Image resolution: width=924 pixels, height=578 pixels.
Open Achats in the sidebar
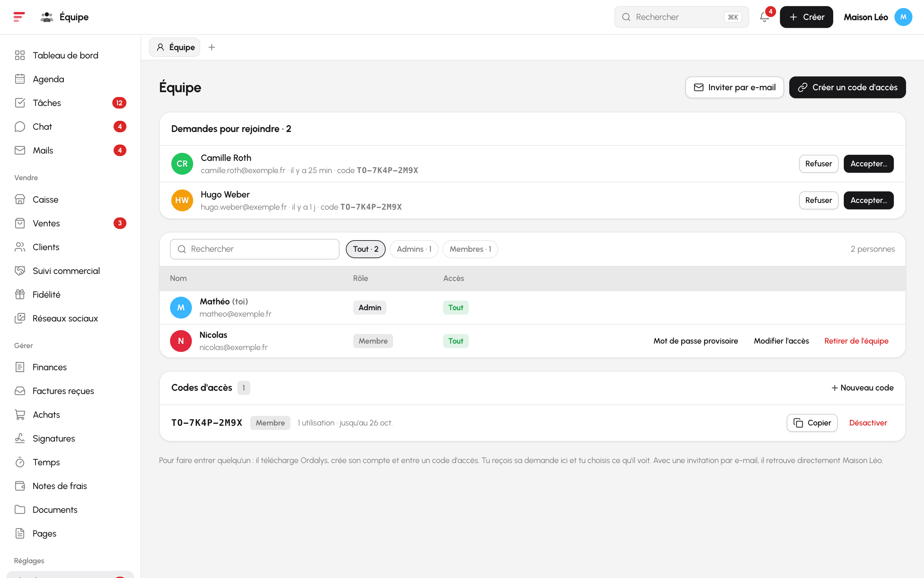[x=70, y=414]
